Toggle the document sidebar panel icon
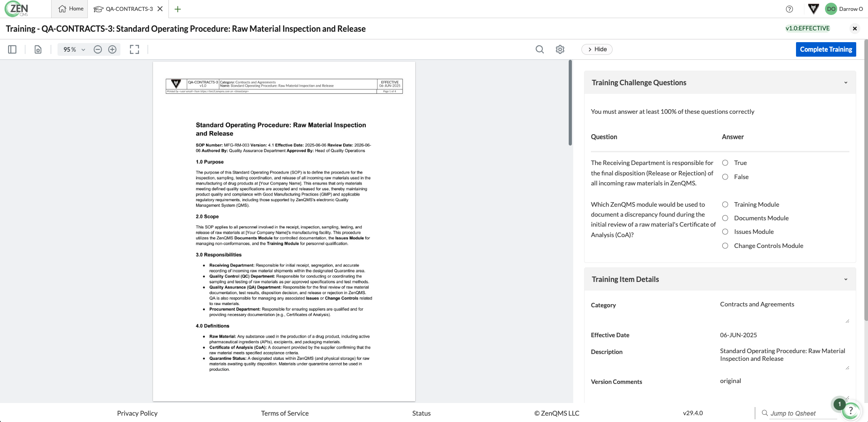The width and height of the screenshot is (868, 422). (x=12, y=49)
